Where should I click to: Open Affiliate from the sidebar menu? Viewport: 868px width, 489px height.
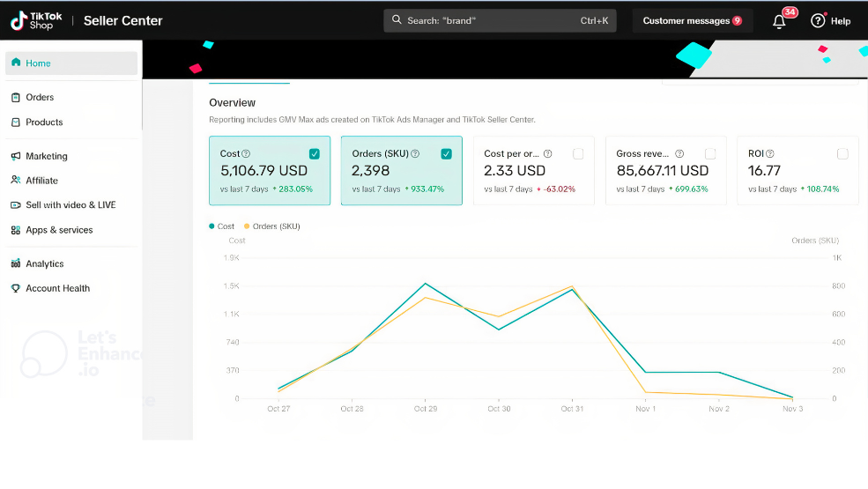click(41, 181)
